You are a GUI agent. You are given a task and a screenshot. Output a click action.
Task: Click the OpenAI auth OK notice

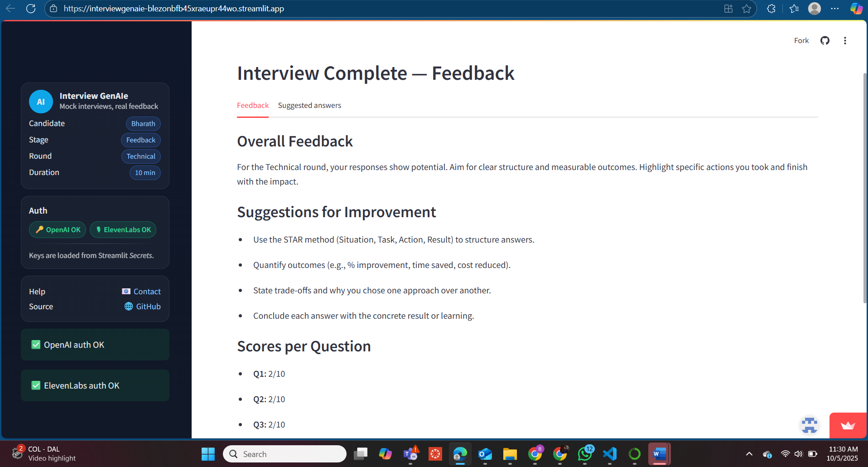[x=95, y=345]
